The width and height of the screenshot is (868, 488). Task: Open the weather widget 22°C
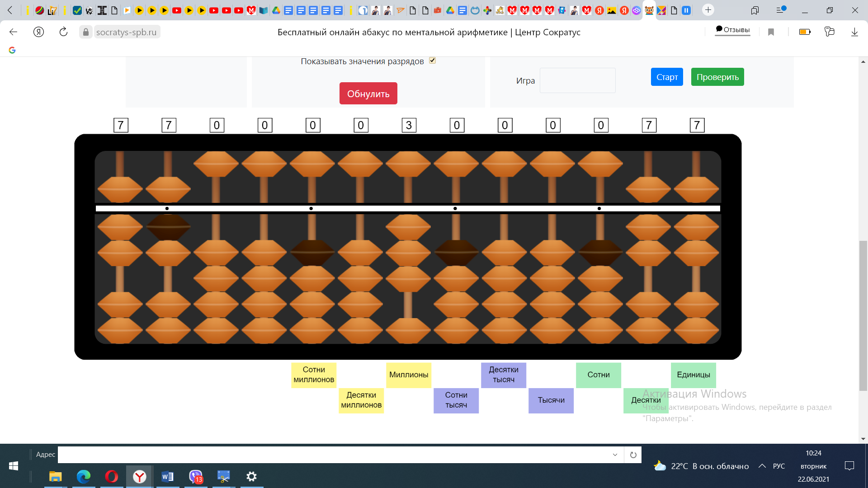[701, 466]
